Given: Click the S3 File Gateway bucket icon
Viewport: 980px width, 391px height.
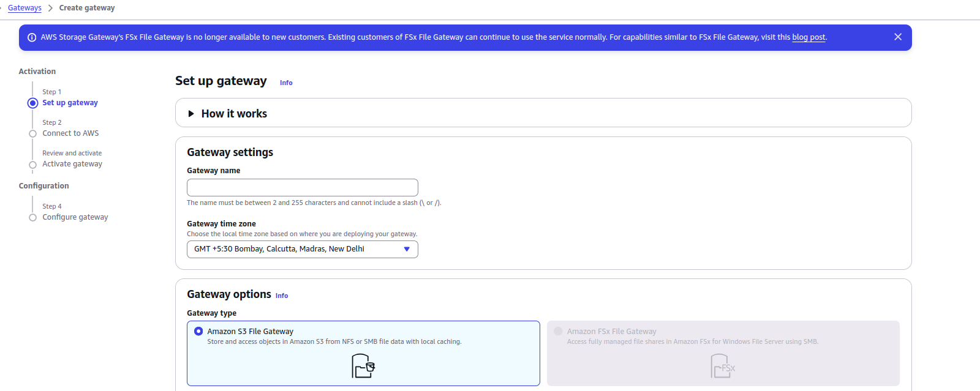Looking at the screenshot, I should click(363, 366).
